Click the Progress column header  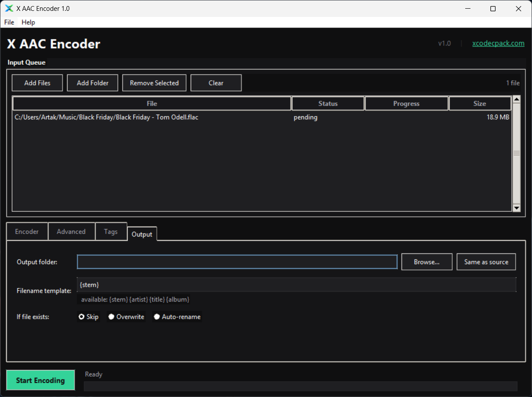406,104
